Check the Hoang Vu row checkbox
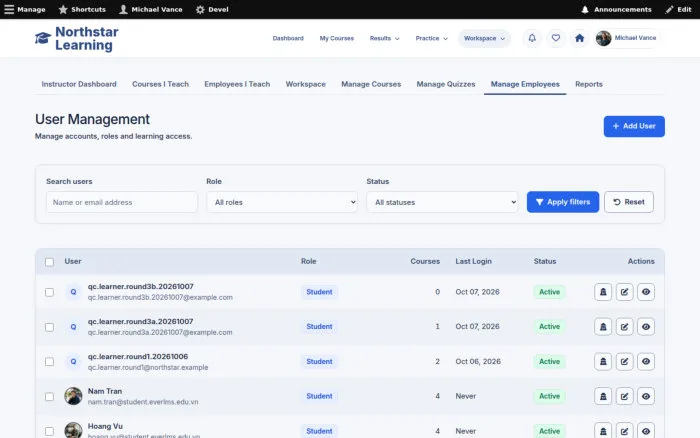700x438 pixels. pos(50,431)
